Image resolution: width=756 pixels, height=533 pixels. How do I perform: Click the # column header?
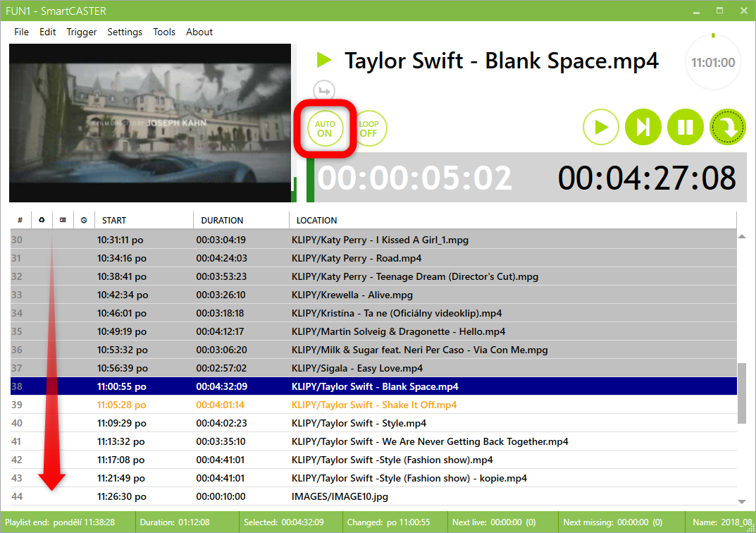(x=20, y=220)
